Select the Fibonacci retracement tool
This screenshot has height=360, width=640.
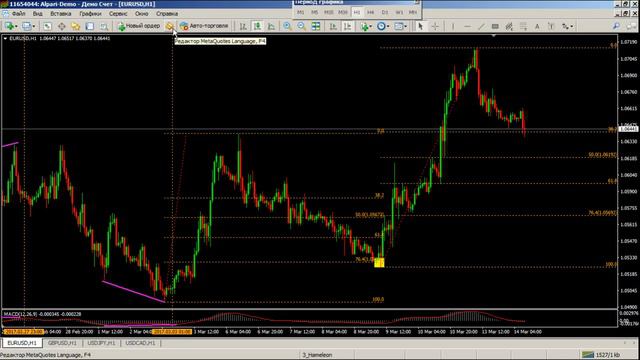pyautogui.click(x=523, y=26)
